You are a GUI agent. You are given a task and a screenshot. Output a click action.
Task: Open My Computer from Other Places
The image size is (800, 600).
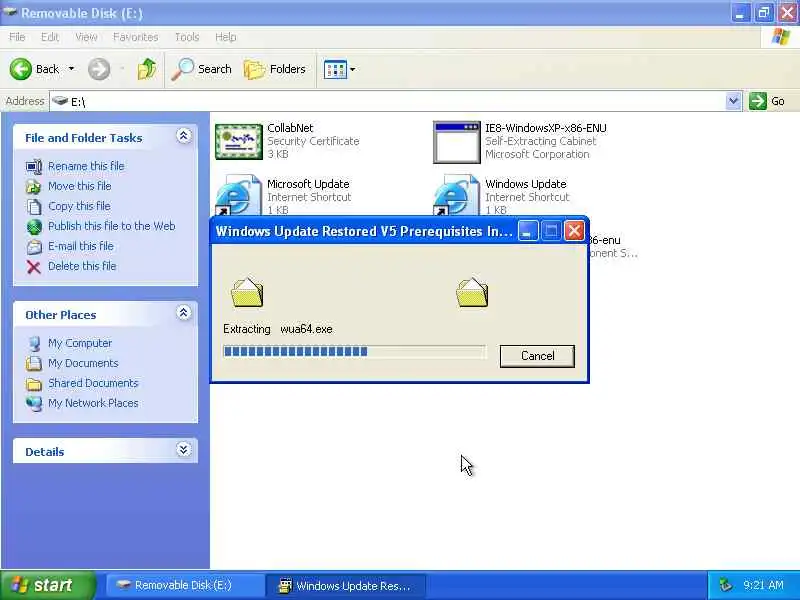(80, 343)
